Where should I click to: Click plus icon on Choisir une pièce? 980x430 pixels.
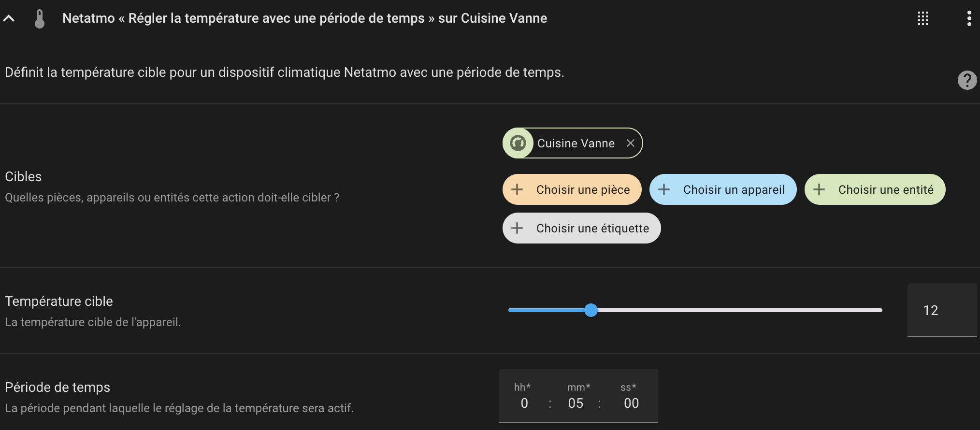517,189
